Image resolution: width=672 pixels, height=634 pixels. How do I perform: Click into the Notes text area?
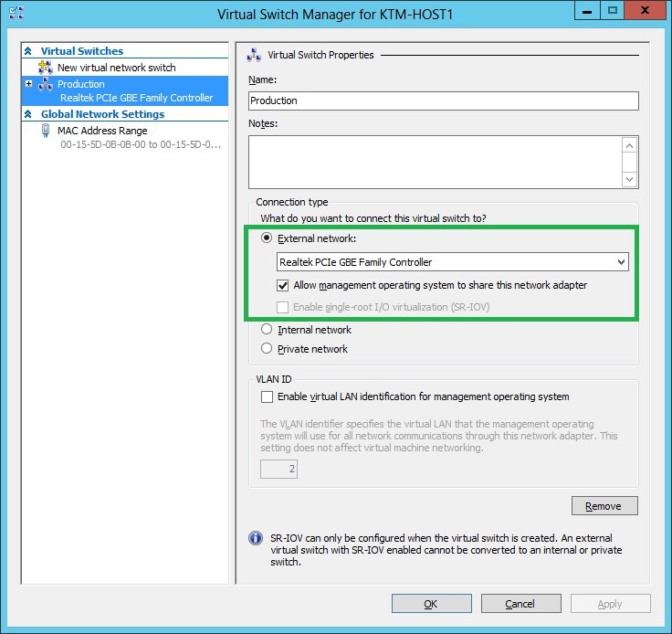point(435,162)
